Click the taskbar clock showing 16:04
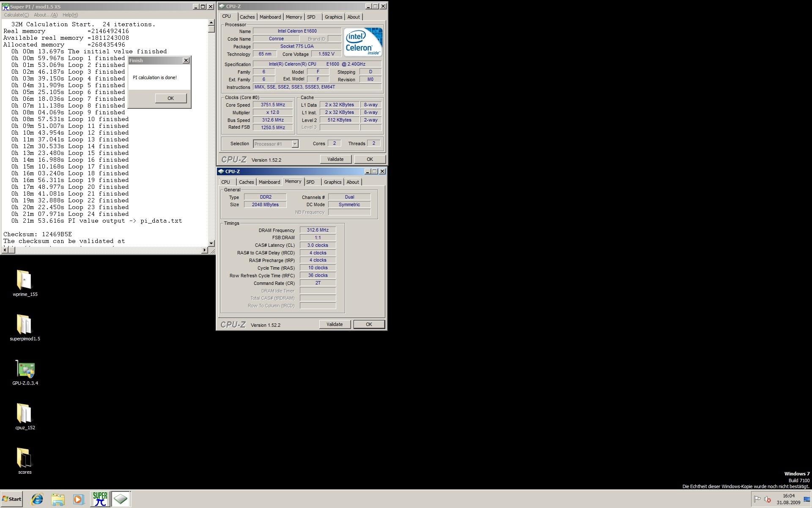 788,496
